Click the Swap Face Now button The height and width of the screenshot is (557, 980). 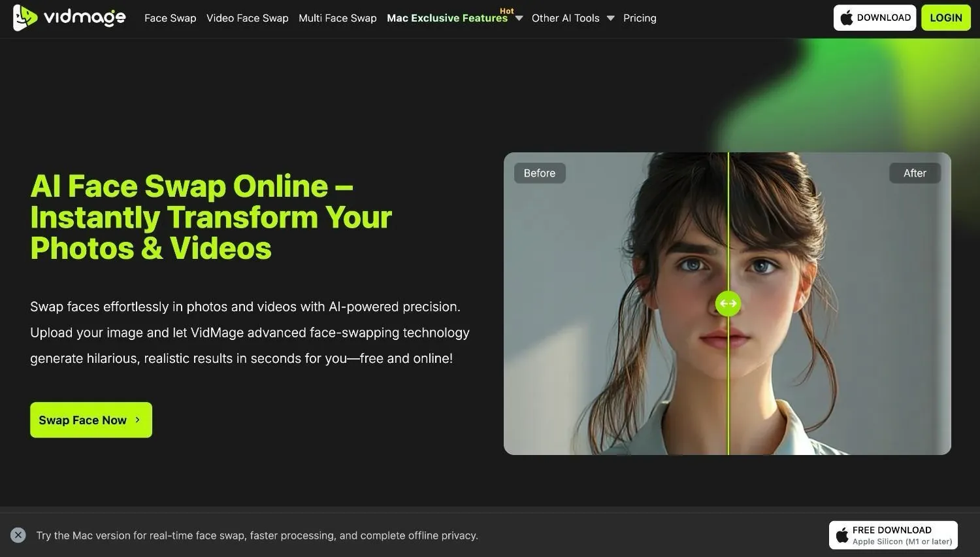pyautogui.click(x=91, y=420)
